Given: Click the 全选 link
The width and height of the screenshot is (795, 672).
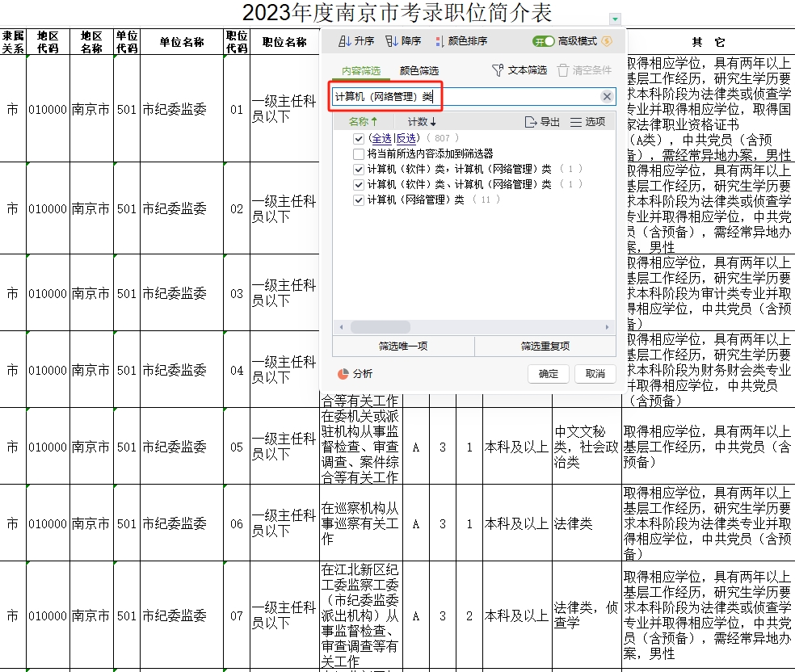Looking at the screenshot, I should tap(381, 138).
